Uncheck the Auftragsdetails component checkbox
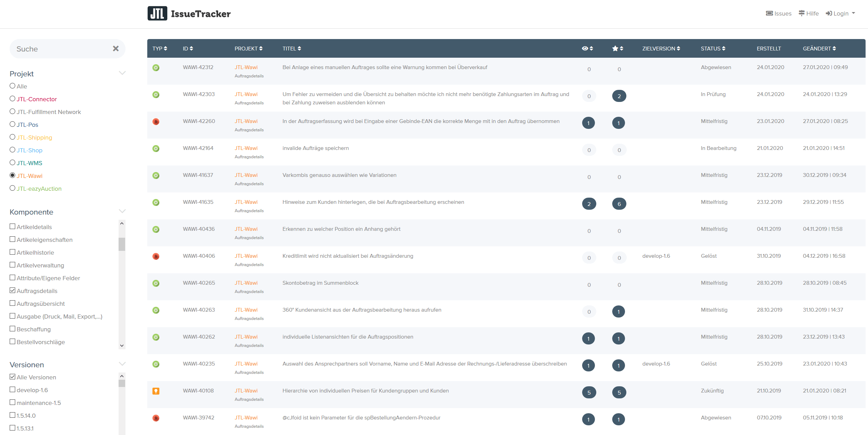The width and height of the screenshot is (868, 435). pos(12,291)
